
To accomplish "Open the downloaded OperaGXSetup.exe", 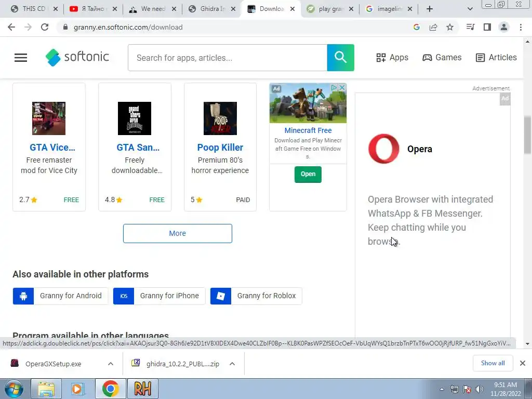I will tap(54, 364).
